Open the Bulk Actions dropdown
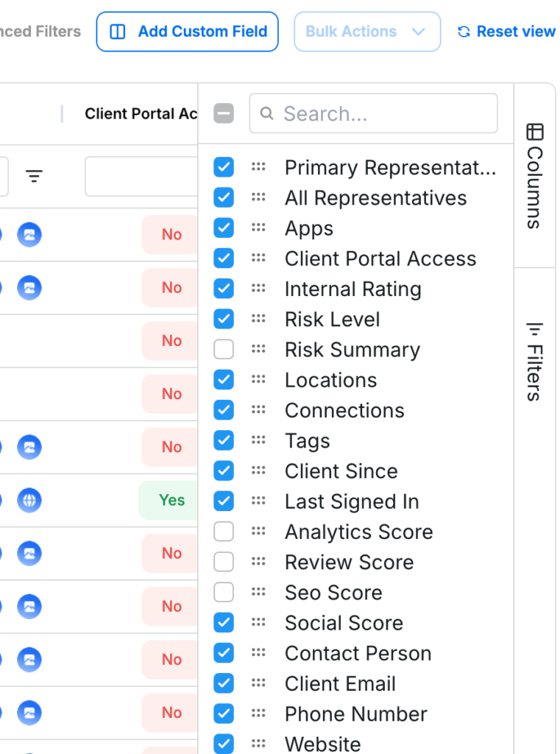Image resolution: width=560 pixels, height=754 pixels. [366, 32]
